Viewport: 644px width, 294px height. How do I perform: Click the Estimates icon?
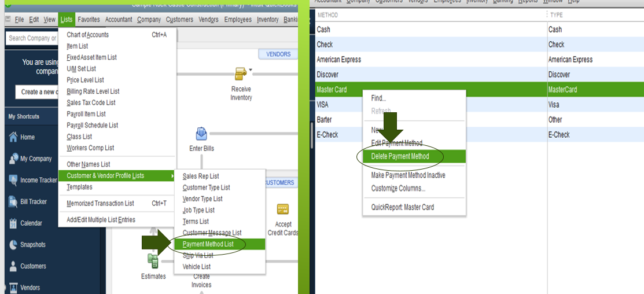(x=153, y=261)
